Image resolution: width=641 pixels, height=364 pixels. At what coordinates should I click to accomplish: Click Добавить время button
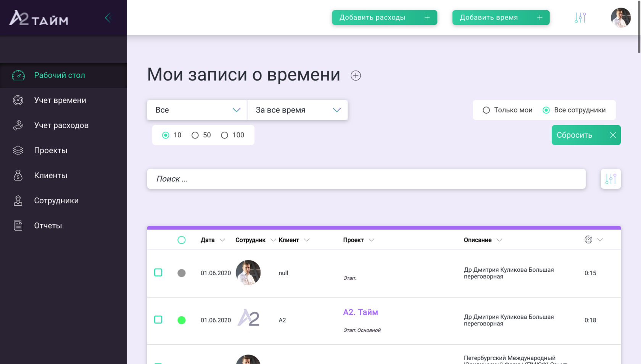[x=501, y=18]
